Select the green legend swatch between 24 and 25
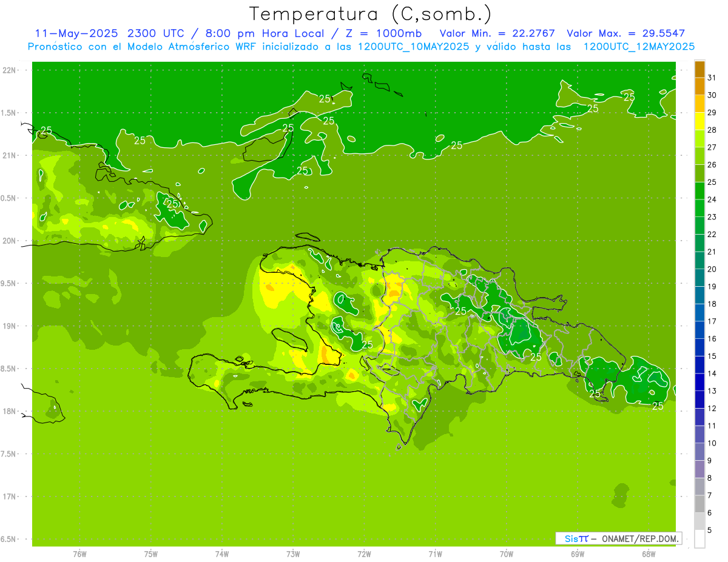 [x=699, y=190]
